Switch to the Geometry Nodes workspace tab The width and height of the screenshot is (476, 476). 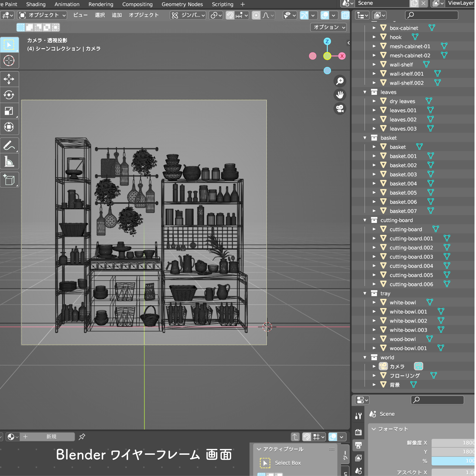182,4
